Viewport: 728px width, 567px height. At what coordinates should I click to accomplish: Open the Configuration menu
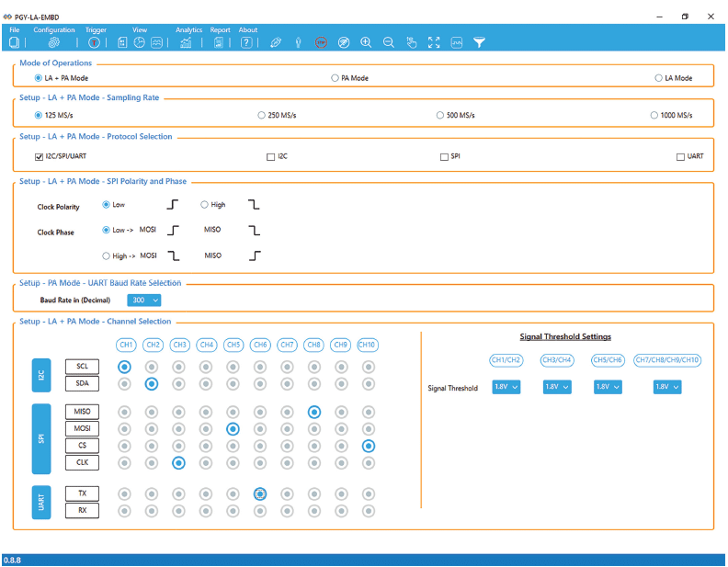[54, 29]
